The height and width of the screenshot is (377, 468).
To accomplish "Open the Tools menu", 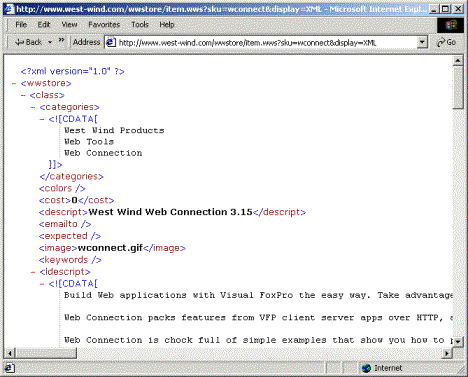I will click(140, 25).
